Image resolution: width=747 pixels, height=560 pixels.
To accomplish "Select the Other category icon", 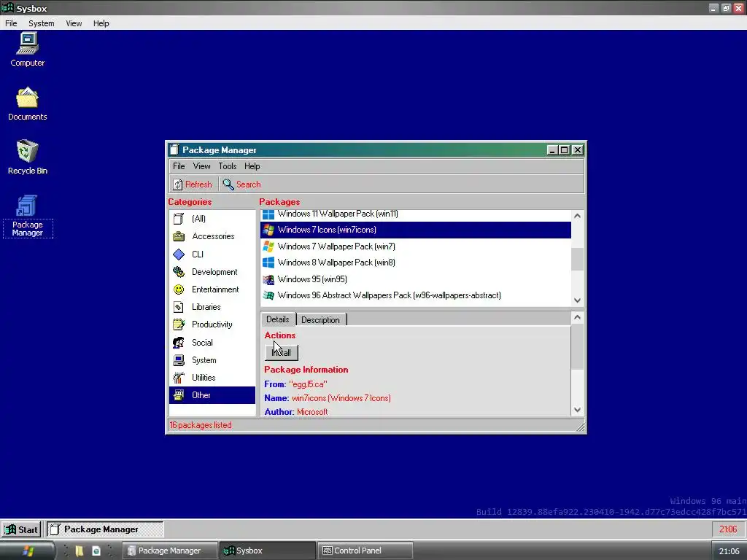I will coord(179,395).
